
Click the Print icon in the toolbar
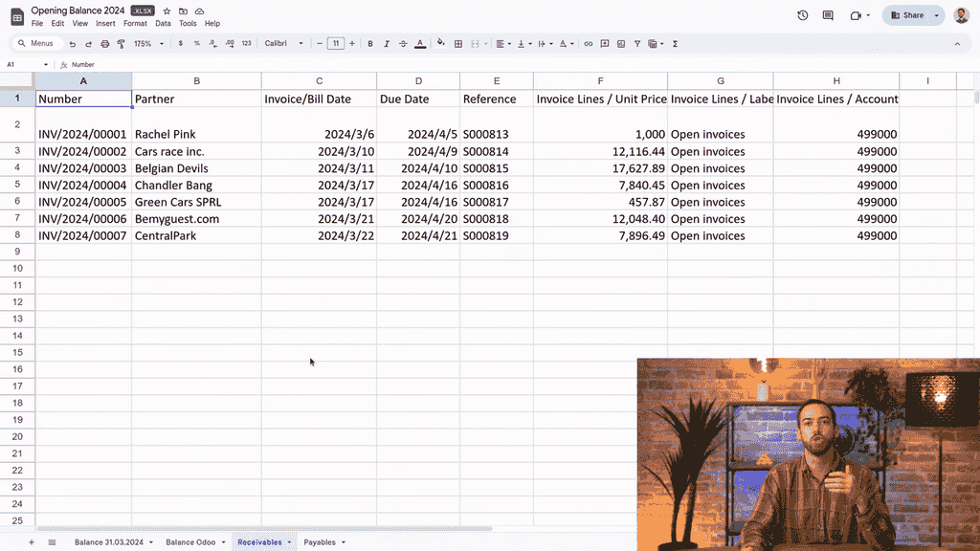coord(105,44)
